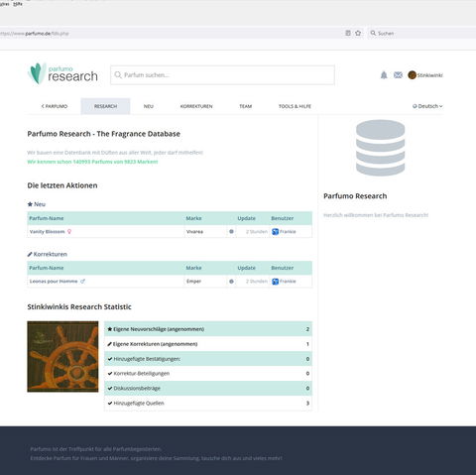The width and height of the screenshot is (476, 475).
Task: Click Benutzer header in Korrekturen table
Action: click(x=283, y=268)
